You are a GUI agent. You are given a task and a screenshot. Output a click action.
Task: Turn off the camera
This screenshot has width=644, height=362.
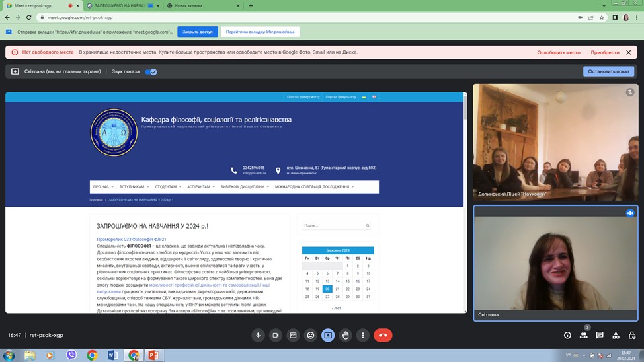pyautogui.click(x=276, y=335)
